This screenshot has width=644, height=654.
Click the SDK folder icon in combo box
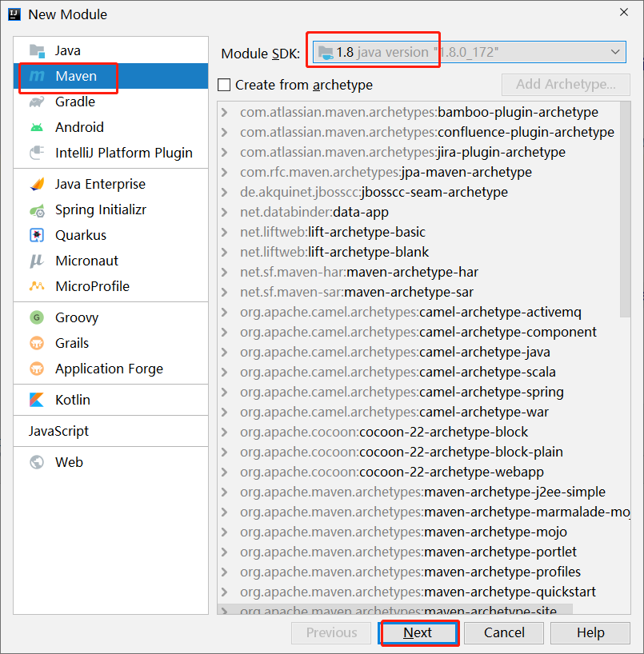tap(326, 53)
